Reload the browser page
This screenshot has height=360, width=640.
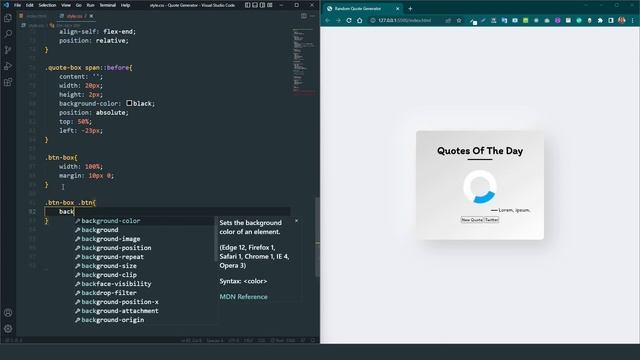(x=349, y=20)
